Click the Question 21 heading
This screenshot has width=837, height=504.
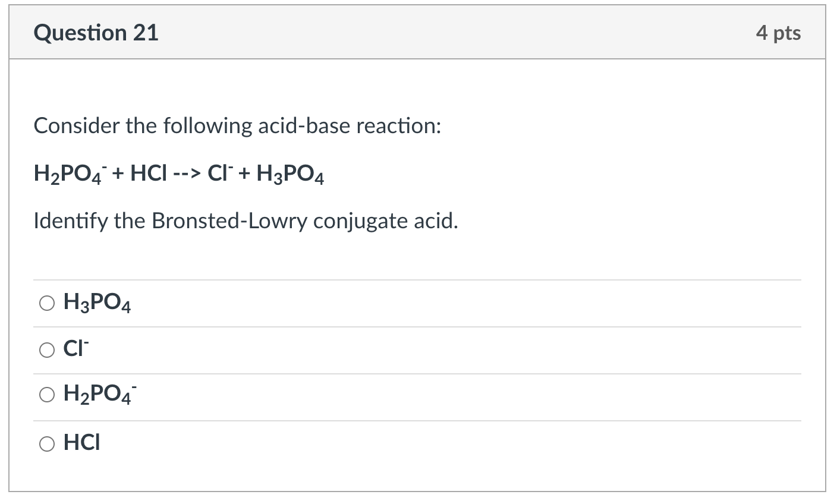coord(96,33)
